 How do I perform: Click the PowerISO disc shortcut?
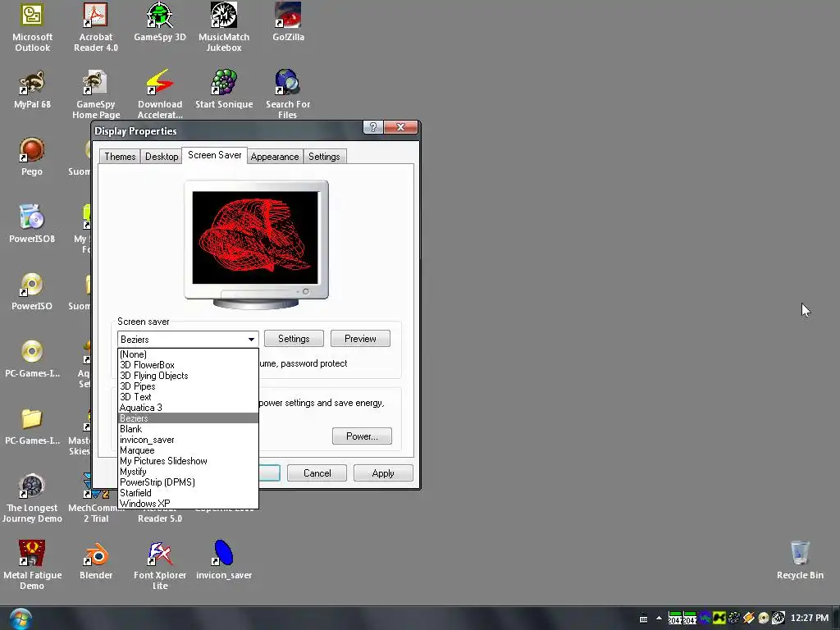pos(32,292)
